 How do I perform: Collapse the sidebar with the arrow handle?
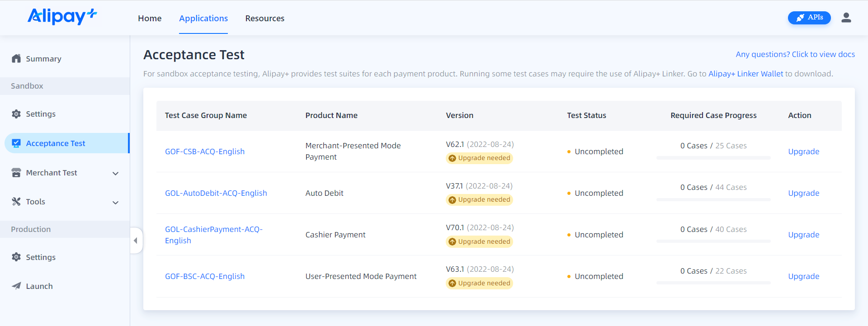[x=136, y=241]
